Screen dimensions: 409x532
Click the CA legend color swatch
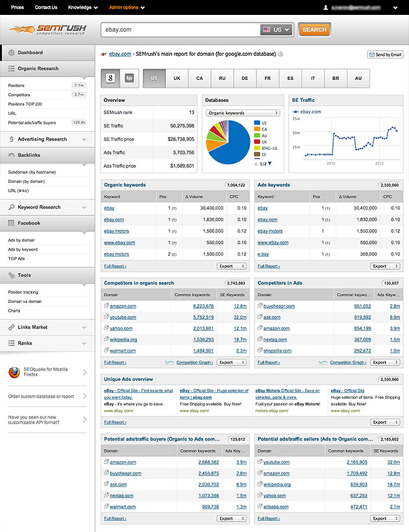257,129
